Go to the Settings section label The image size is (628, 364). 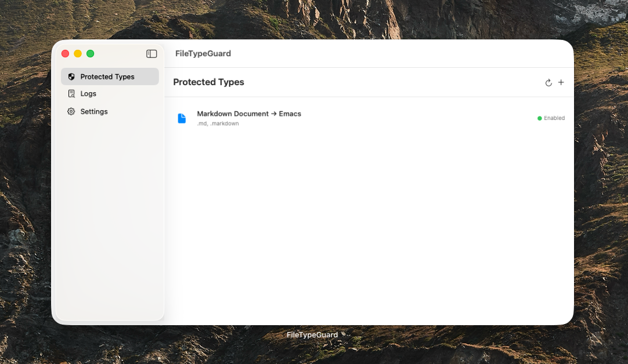pos(94,111)
